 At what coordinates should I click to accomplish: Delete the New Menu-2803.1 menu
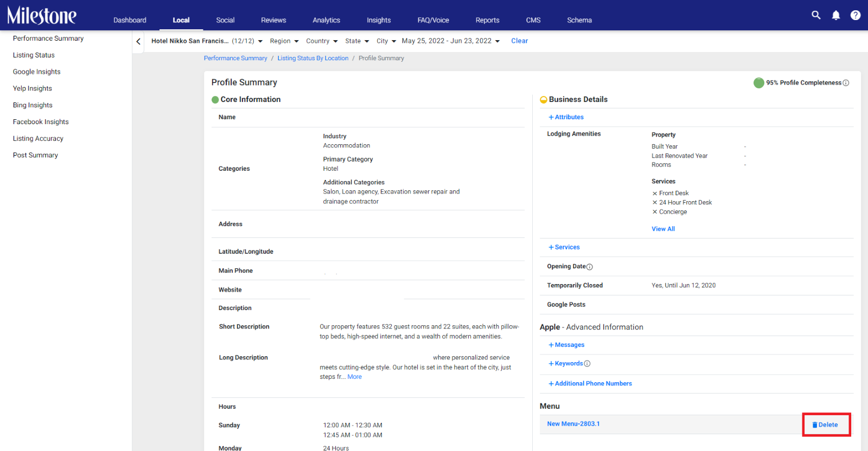tap(825, 425)
